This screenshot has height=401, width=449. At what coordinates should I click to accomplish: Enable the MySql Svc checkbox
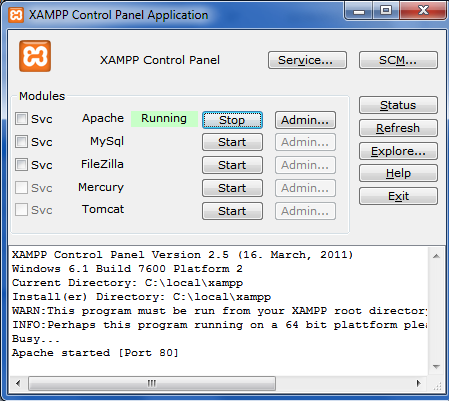21,142
